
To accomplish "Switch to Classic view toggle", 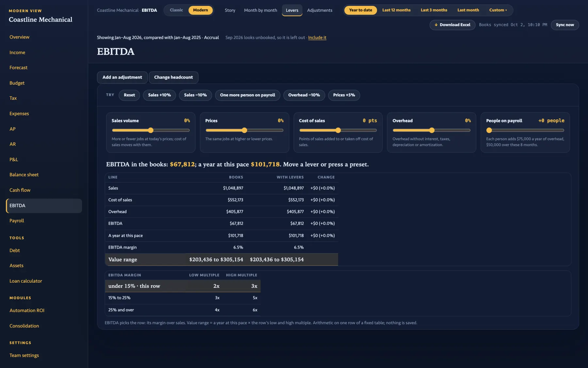I will [x=176, y=10].
